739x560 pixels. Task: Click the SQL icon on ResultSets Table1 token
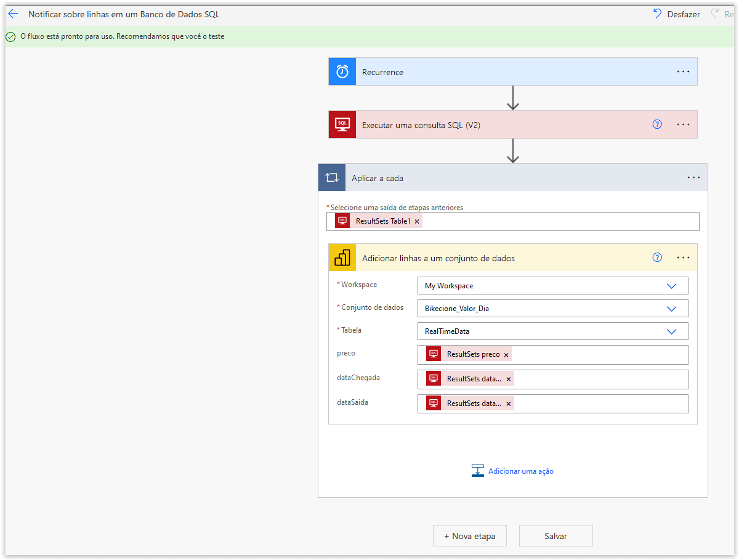[342, 221]
